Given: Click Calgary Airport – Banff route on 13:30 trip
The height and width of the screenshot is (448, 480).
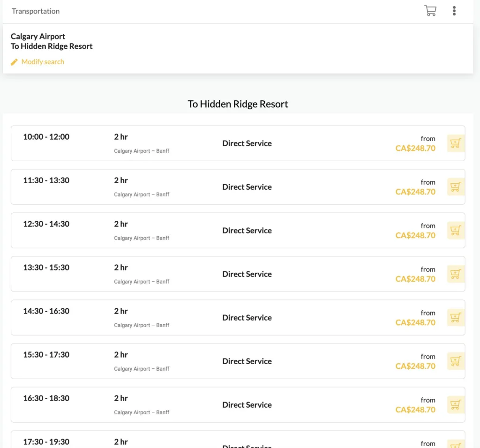Looking at the screenshot, I should tap(142, 282).
